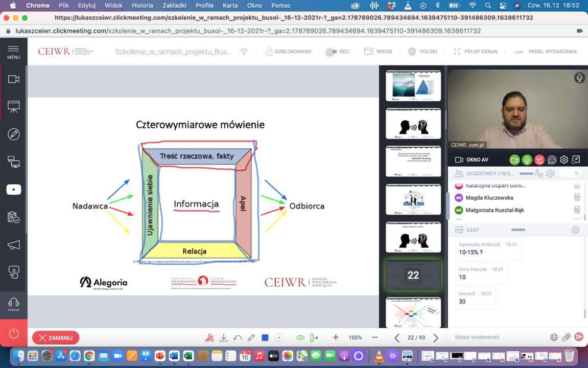Open the YouTube tool in left sidebar
This screenshot has height=368, width=588.
[14, 190]
